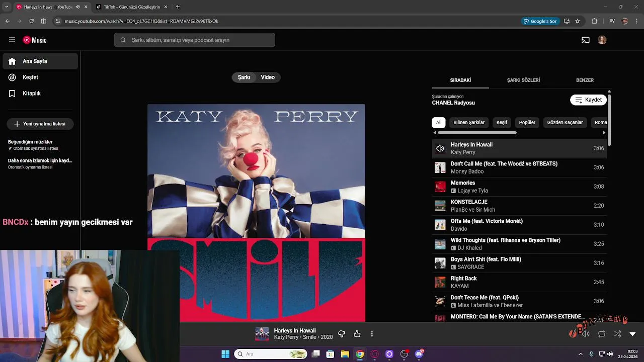Play Don't Tease Me in queue
The height and width of the screenshot is (362, 644).
[x=519, y=301]
